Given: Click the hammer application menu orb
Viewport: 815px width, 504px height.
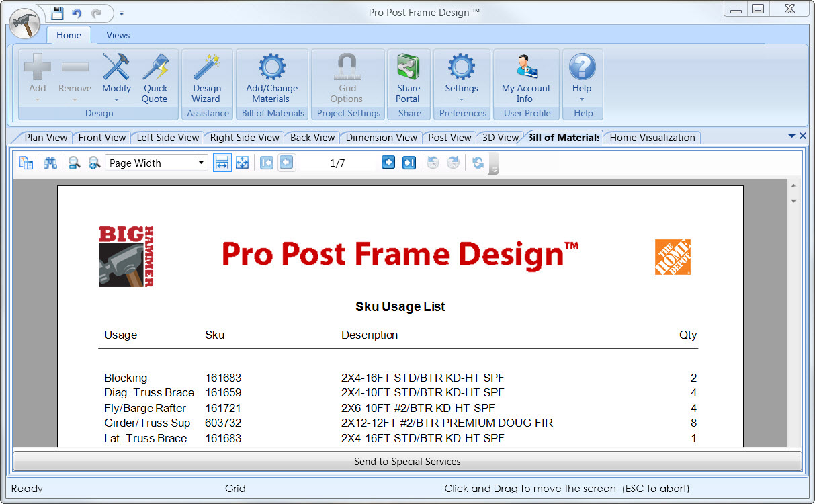Looking at the screenshot, I should [x=26, y=25].
